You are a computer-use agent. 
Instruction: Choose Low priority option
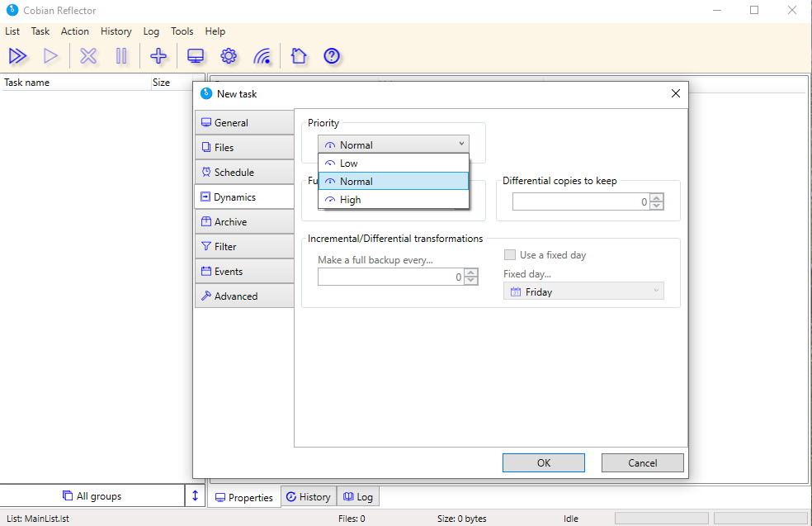click(x=394, y=163)
